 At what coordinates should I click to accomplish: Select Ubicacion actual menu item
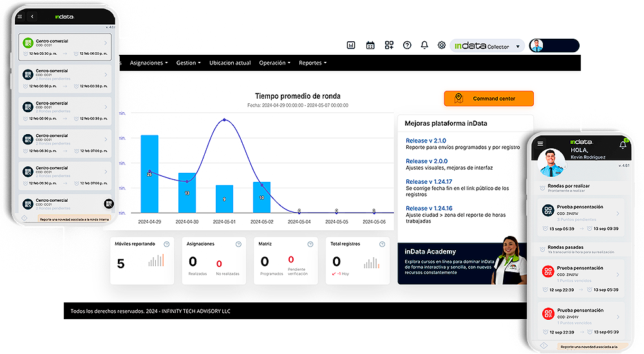point(230,63)
